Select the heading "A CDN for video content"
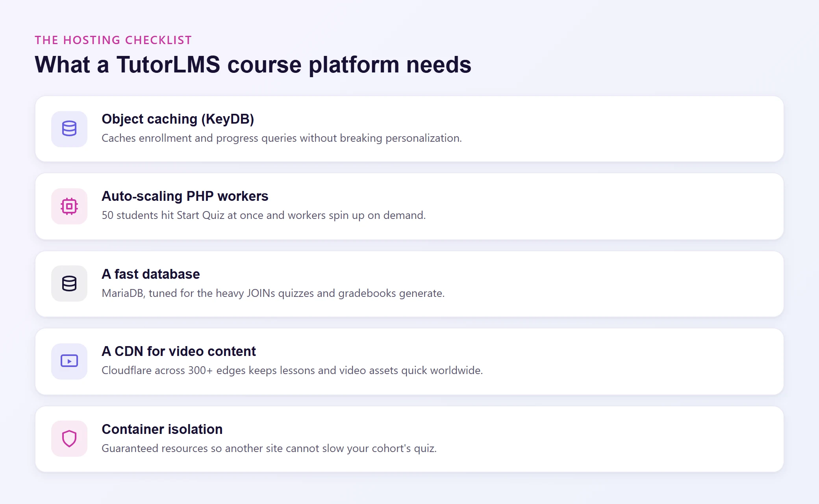 click(179, 351)
